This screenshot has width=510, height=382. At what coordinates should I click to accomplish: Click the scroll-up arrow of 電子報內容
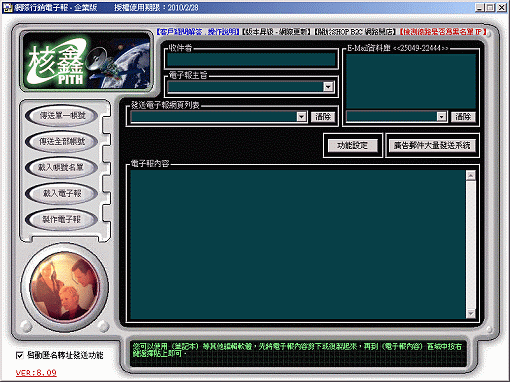pyautogui.click(x=471, y=175)
